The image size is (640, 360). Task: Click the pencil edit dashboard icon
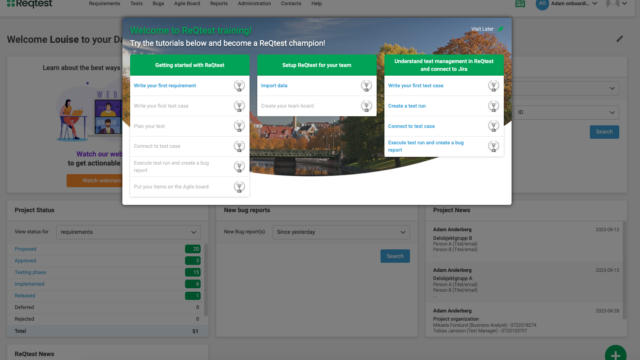tap(620, 39)
